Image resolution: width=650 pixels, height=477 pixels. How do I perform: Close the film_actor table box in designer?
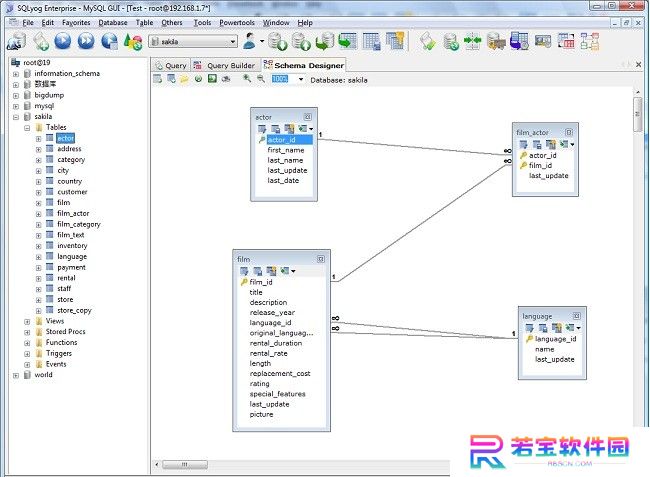[569, 132]
